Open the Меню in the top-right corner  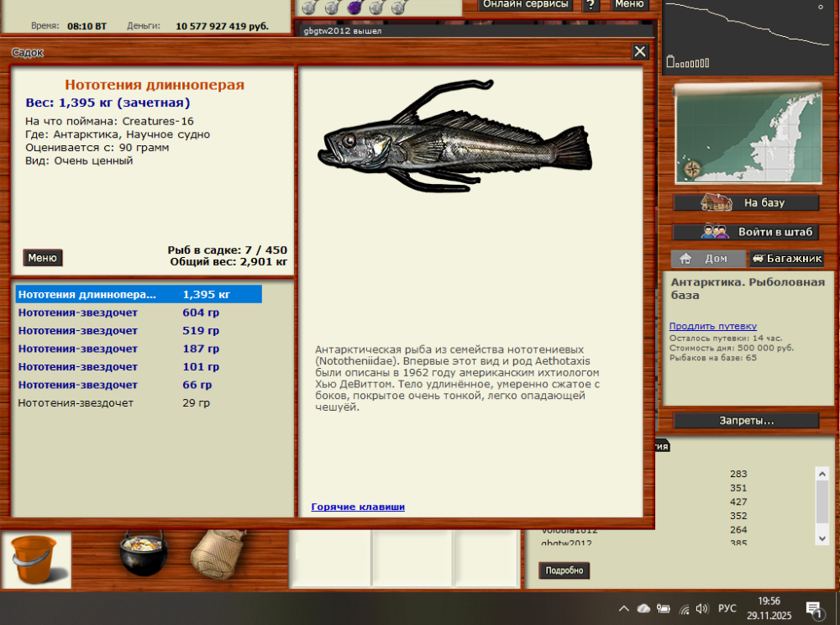[x=629, y=4]
